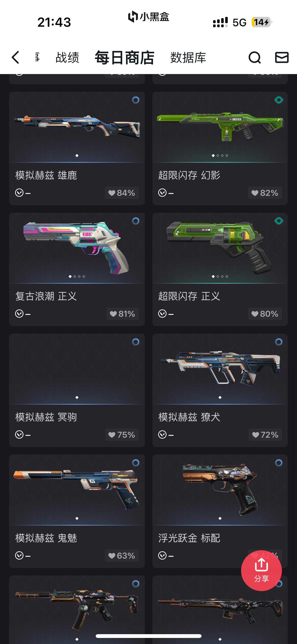Open the search magnifier icon
297x644 pixels.
pos(254,57)
